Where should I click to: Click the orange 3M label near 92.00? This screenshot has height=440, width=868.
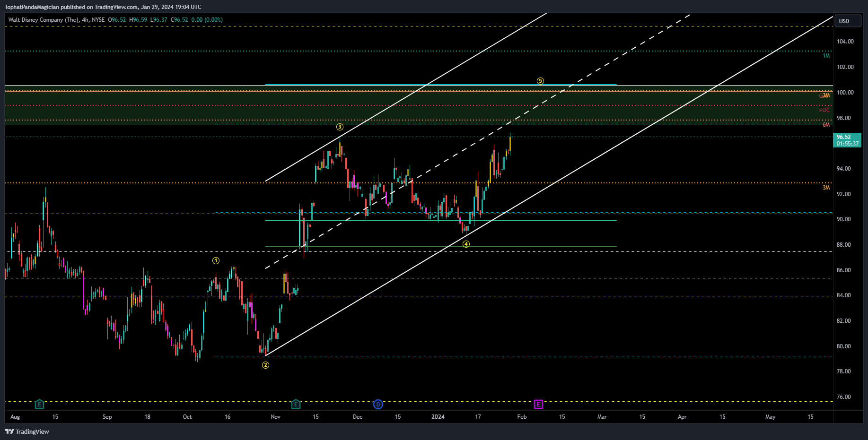coord(826,188)
